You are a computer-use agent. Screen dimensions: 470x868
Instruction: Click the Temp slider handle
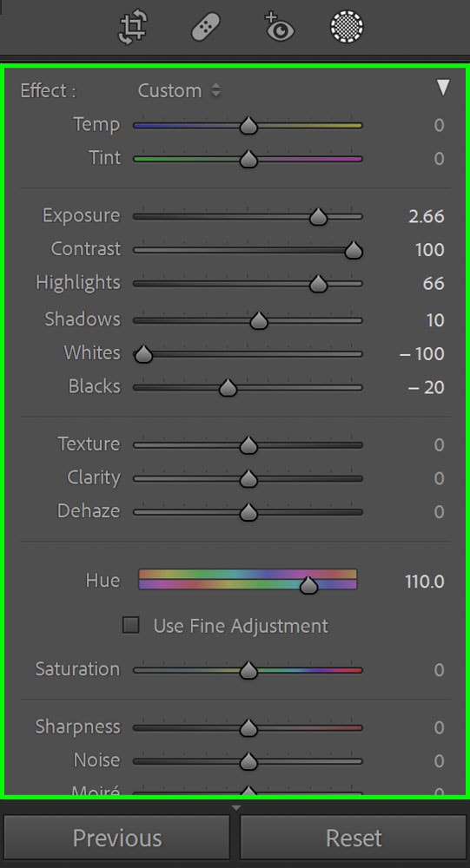click(x=248, y=126)
